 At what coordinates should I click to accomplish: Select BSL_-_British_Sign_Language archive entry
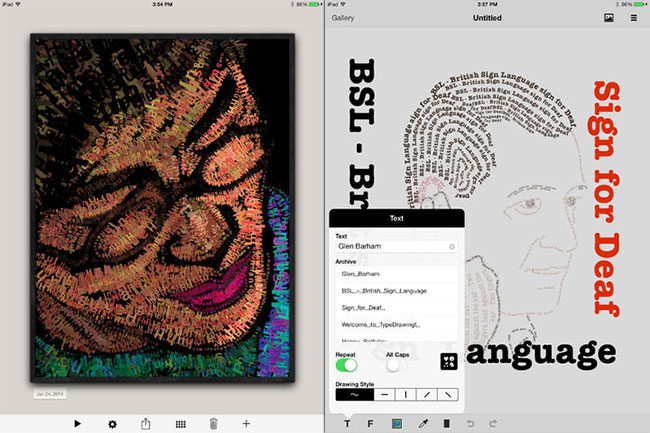(397, 291)
